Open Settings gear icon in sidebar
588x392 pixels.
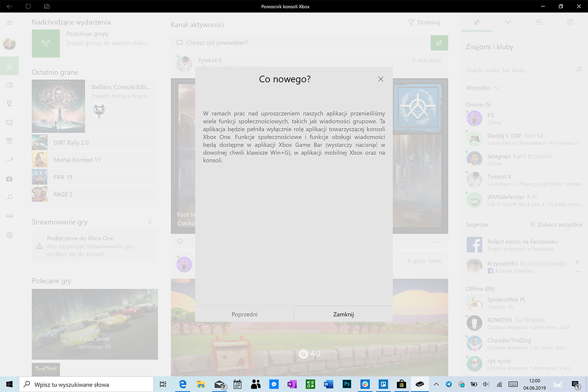pyautogui.click(x=9, y=235)
